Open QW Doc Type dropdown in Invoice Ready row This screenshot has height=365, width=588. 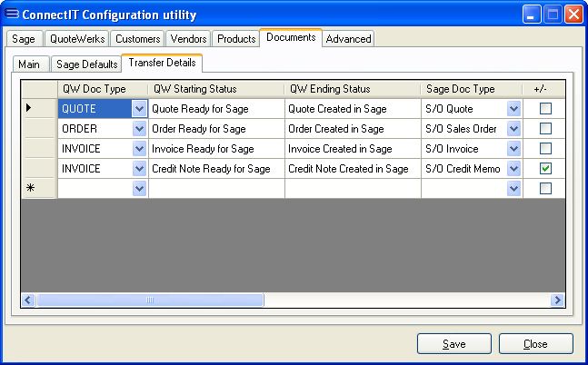pyautogui.click(x=139, y=149)
